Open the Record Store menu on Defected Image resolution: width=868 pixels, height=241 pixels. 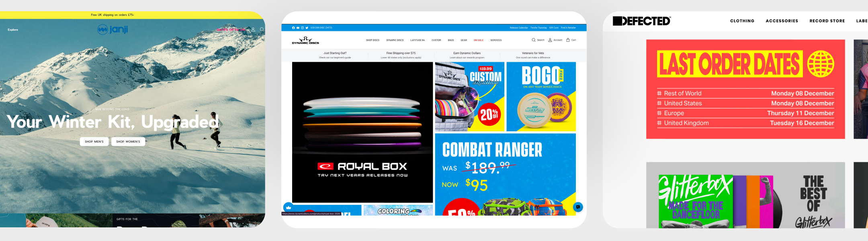[827, 21]
